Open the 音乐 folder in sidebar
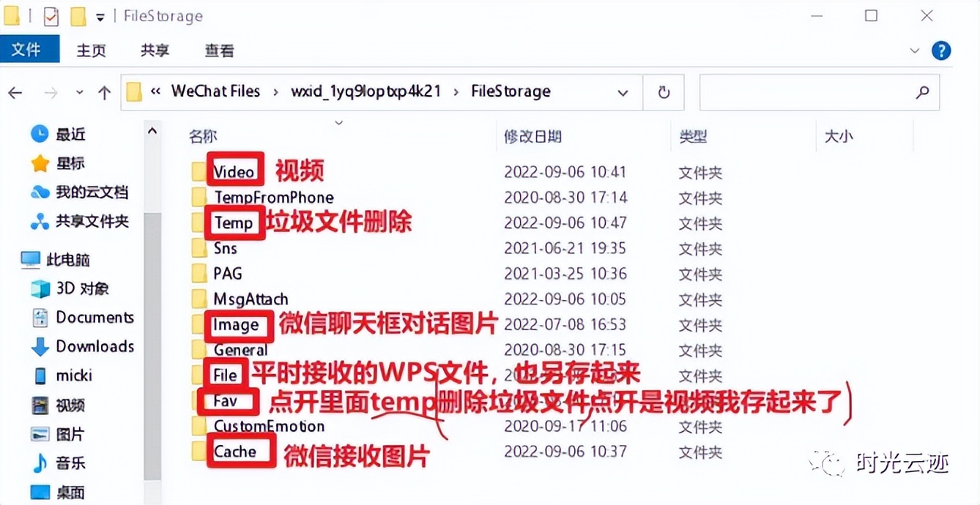This screenshot has width=980, height=505. pos(70,463)
